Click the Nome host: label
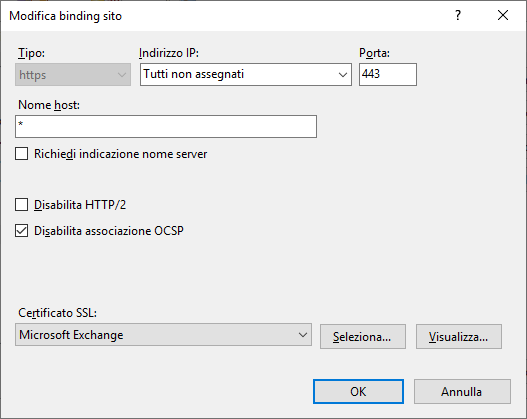 [x=49, y=105]
